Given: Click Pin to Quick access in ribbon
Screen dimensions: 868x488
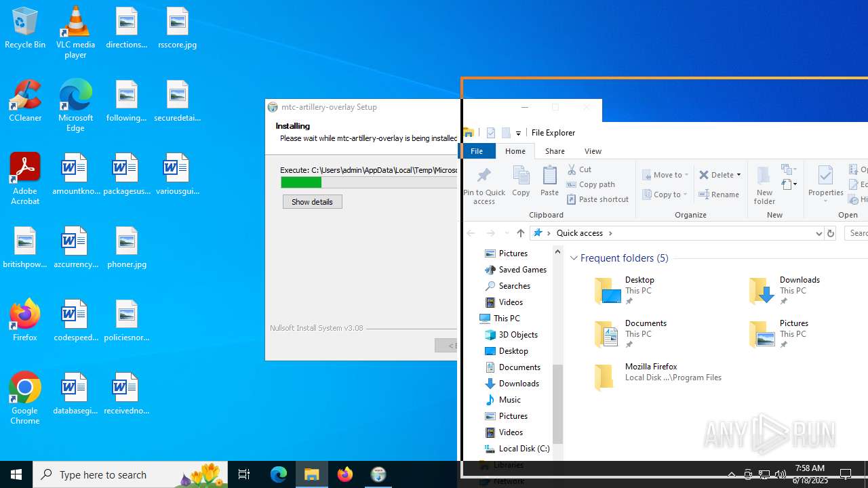Looking at the screenshot, I should pyautogui.click(x=484, y=185).
